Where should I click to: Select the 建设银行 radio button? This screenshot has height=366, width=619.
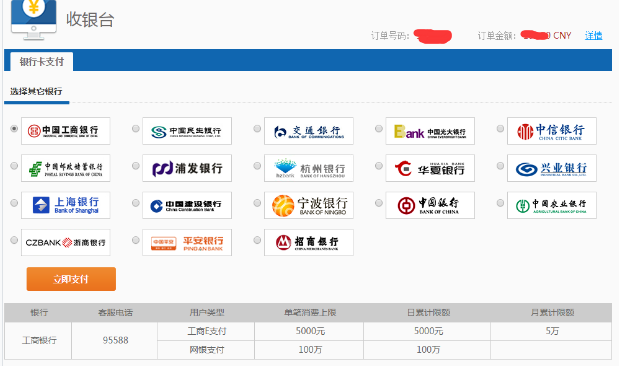pyautogui.click(x=136, y=203)
